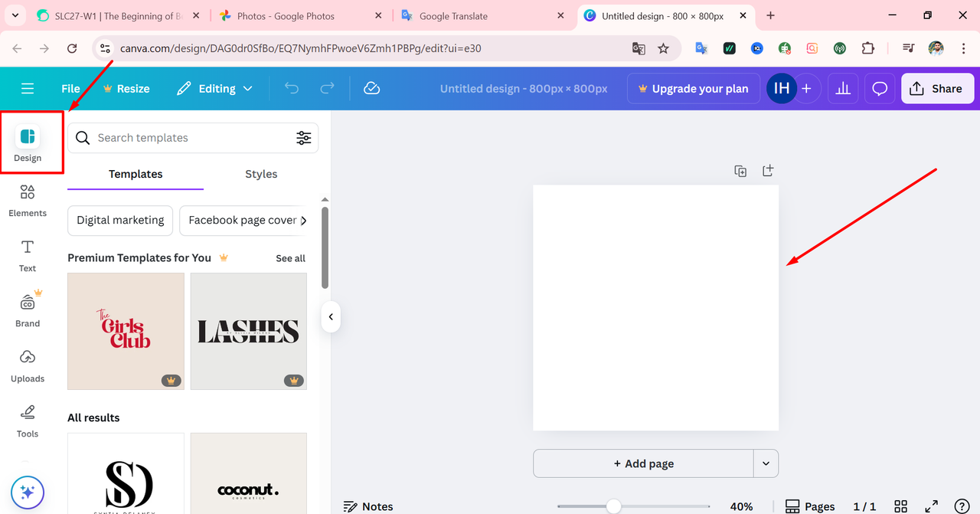This screenshot has width=980, height=514.
Task: Open the comments bubble icon
Action: (x=880, y=89)
